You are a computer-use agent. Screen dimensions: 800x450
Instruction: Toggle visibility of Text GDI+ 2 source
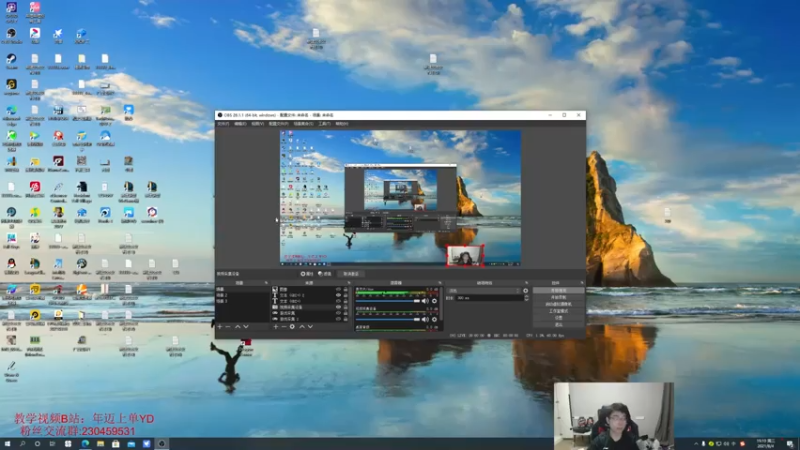tap(338, 295)
